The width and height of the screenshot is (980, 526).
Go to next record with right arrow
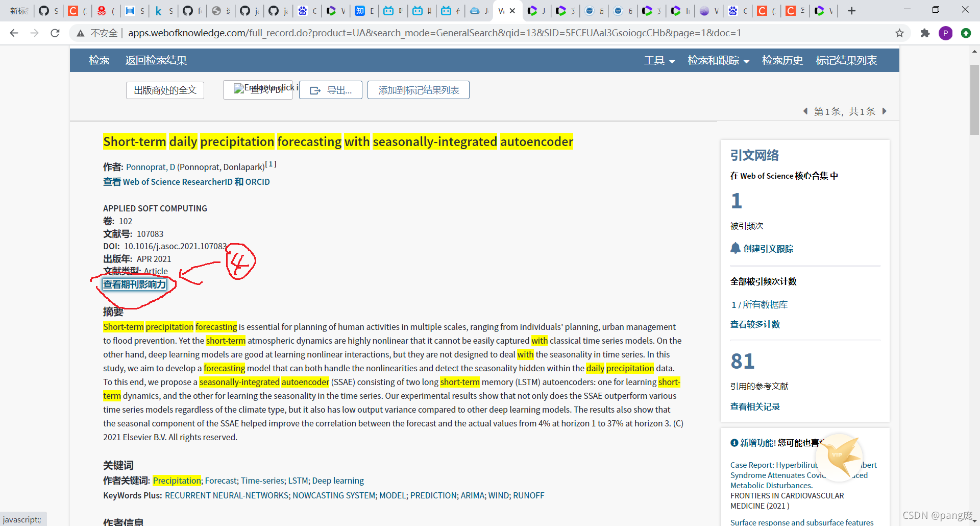(x=885, y=111)
